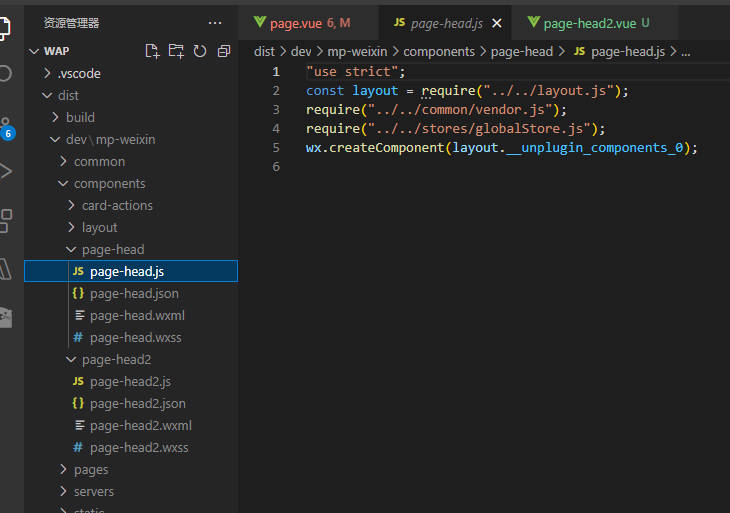This screenshot has height=513, width=730.
Task: Refresh the explorer file tree
Action: tap(200, 51)
